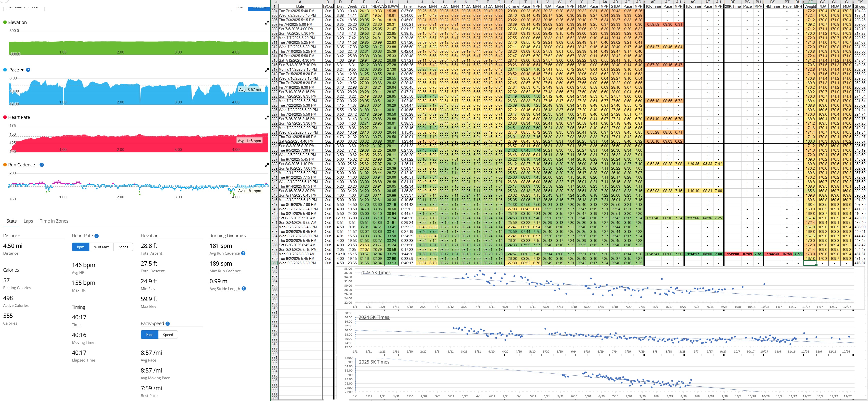This screenshot has height=401, width=868.
Task: Click the help icon beside Heart Rate stats
Action: point(96,236)
